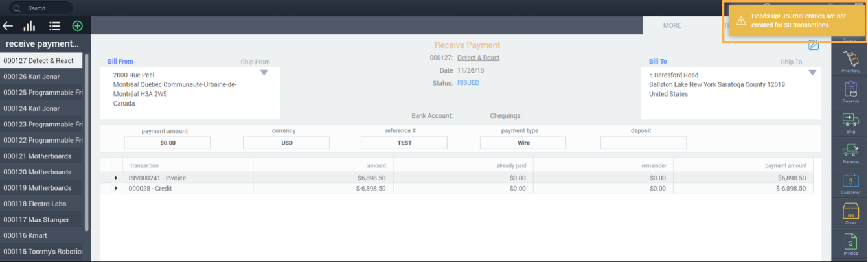Image resolution: width=868 pixels, height=262 pixels.
Task: Switch to the Ship To tab
Action: [x=792, y=62]
